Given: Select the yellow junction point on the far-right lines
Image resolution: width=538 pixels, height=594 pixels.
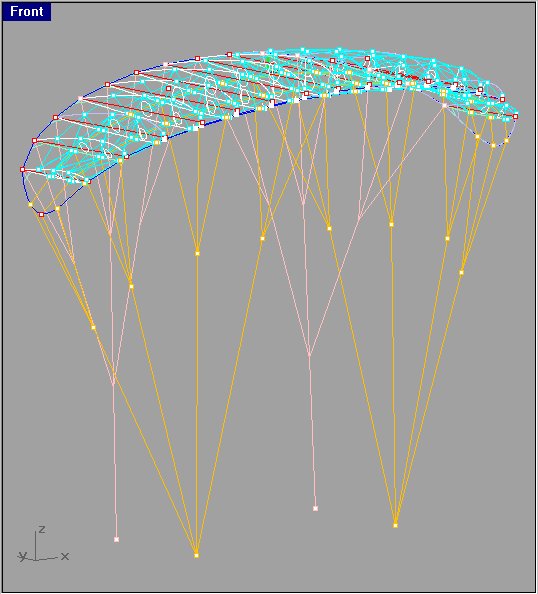Looking at the screenshot, I should coord(461,272).
